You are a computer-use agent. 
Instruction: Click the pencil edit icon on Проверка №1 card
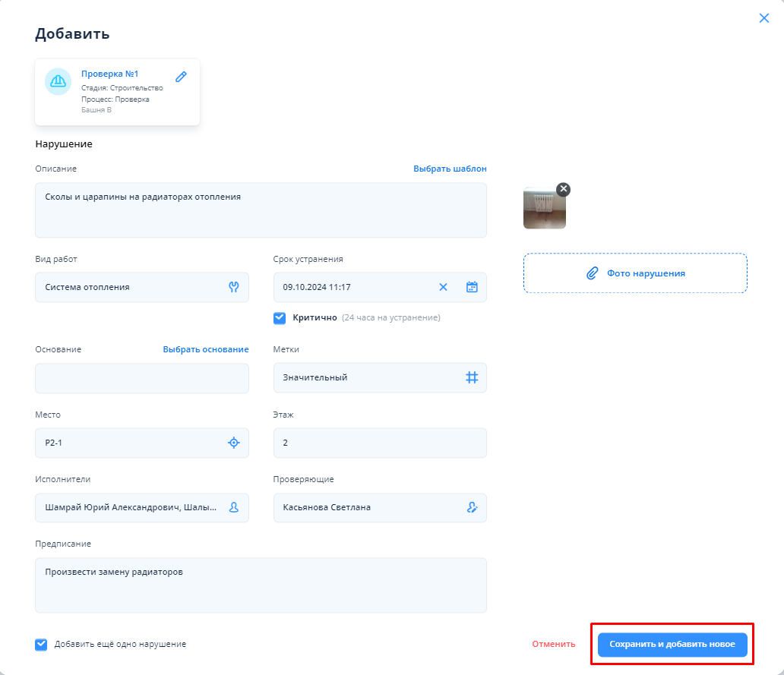181,77
